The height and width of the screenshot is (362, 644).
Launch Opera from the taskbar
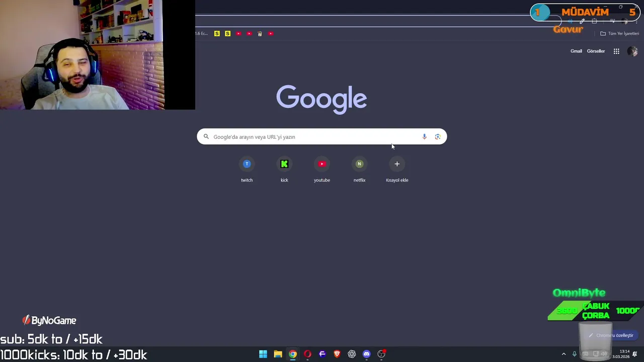tap(307, 354)
